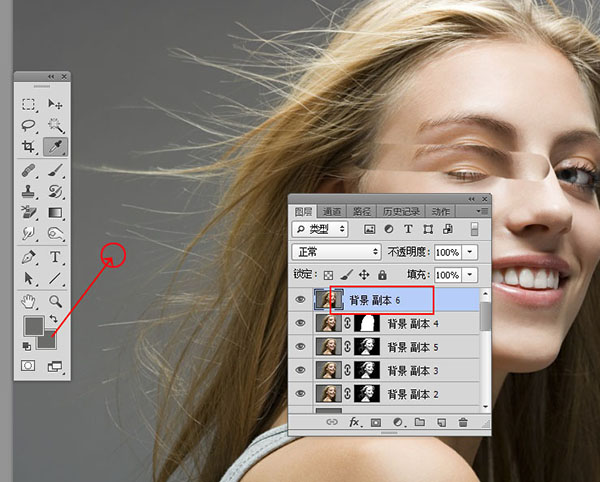
Task: Toggle visibility of 背景 副本 4 layer
Action: [x=301, y=323]
